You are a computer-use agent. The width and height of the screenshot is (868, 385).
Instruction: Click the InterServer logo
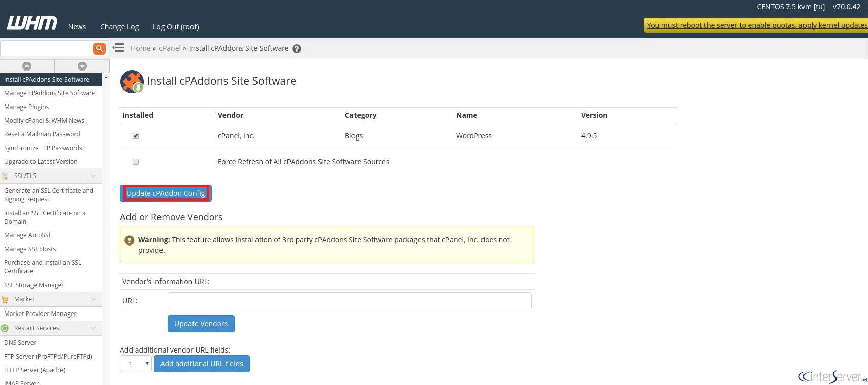(x=832, y=376)
